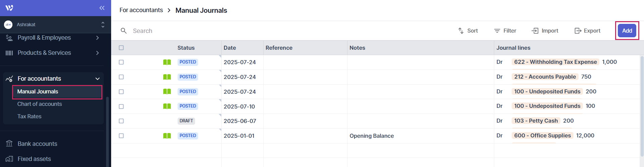
Task: Select the Opening Balance journal checkbox
Action: [x=121, y=136]
